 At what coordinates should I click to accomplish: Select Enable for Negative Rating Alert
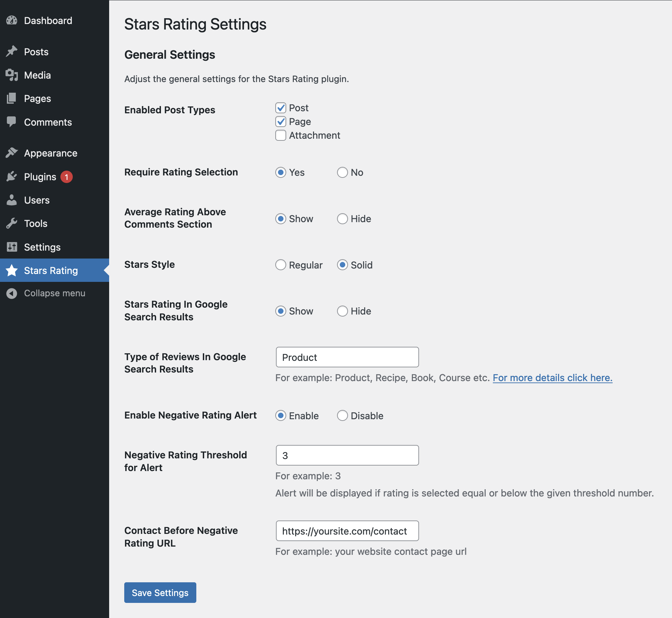[281, 415]
